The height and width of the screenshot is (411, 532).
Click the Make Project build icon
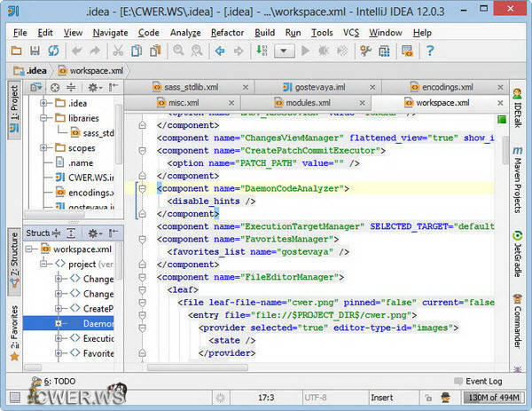pos(261,51)
